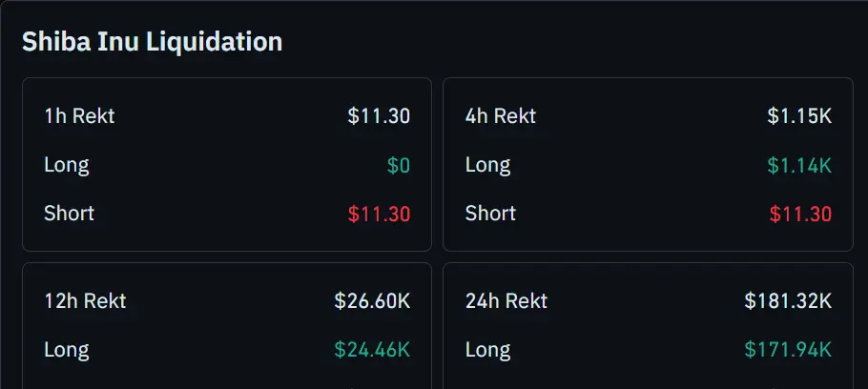868x389 pixels.
Task: Select the 1h Rekt label
Action: [80, 116]
